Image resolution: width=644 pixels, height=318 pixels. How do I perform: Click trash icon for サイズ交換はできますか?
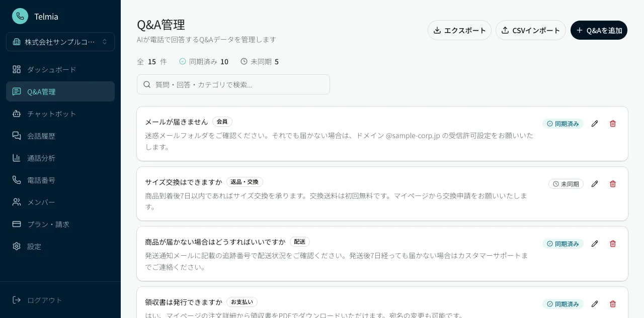(x=613, y=184)
